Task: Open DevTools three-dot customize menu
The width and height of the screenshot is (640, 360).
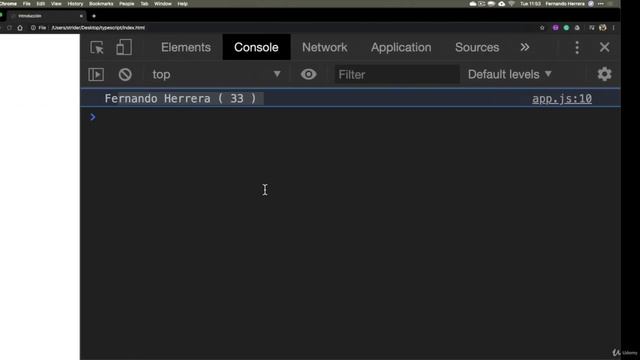Action: pyautogui.click(x=577, y=47)
